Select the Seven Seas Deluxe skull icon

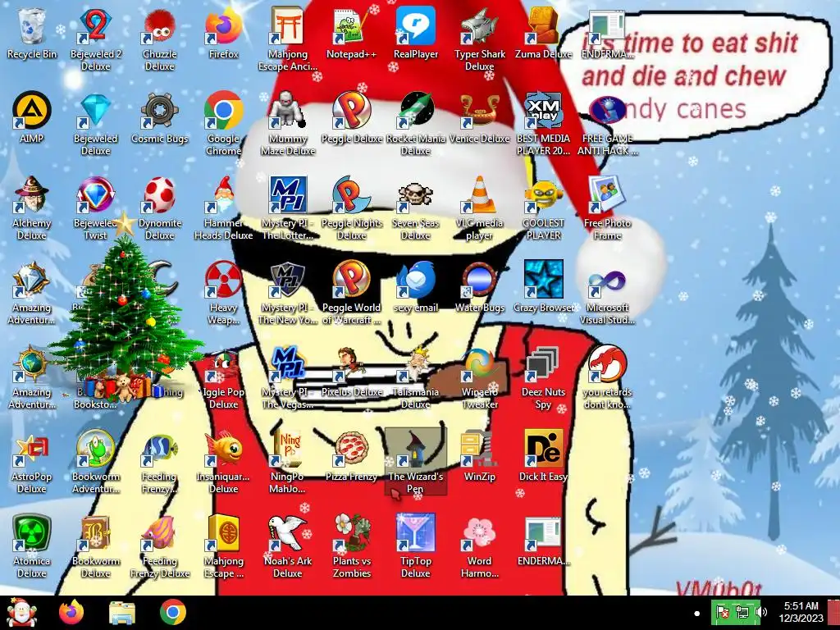(416, 208)
